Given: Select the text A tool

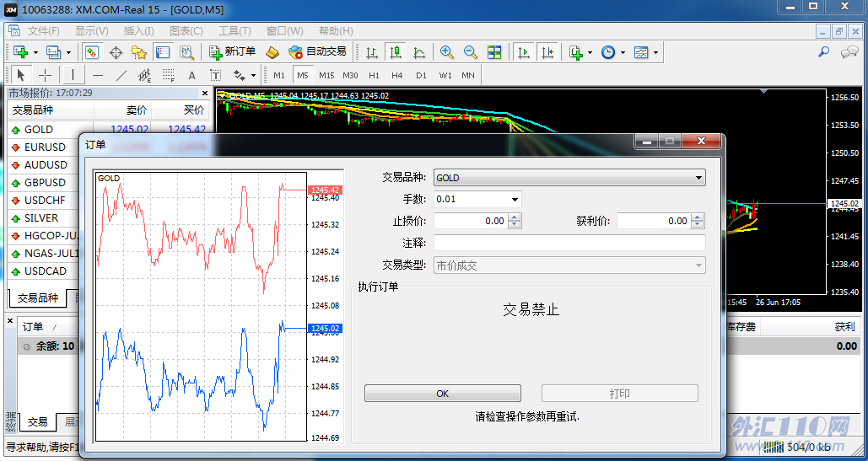Looking at the screenshot, I should click(x=192, y=75).
